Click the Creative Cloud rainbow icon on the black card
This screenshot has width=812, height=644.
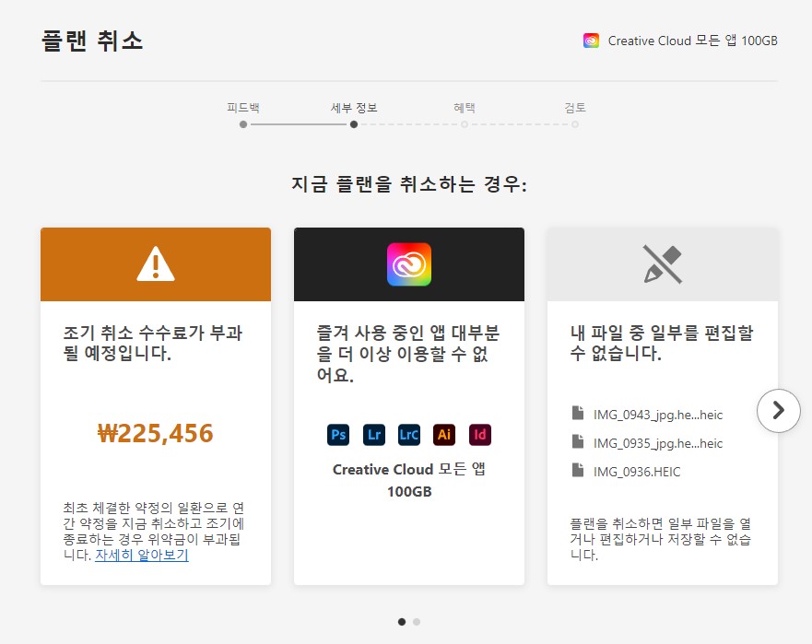point(409,264)
